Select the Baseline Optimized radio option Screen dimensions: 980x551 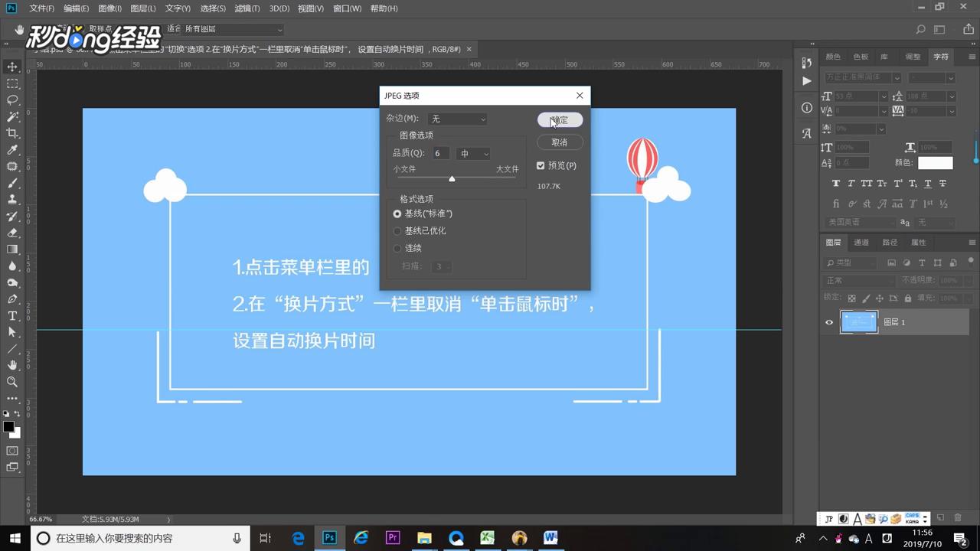pyautogui.click(x=397, y=231)
